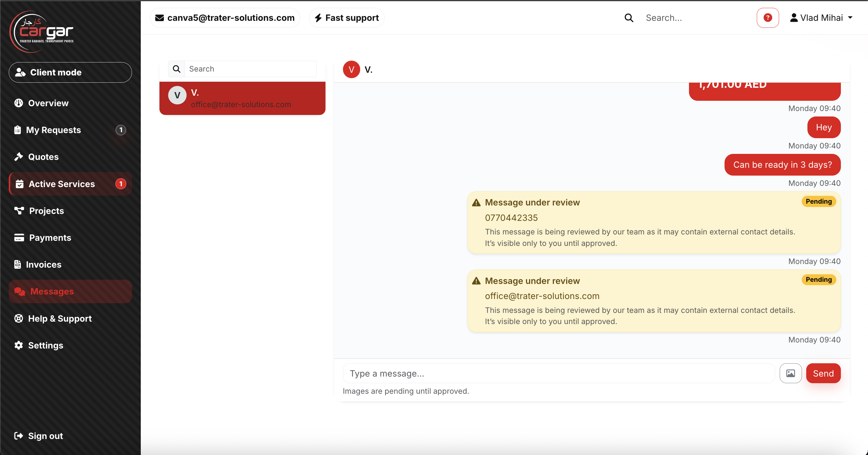Click the Payments card icon
Screen dimensions: 868x455
(x=19, y=237)
